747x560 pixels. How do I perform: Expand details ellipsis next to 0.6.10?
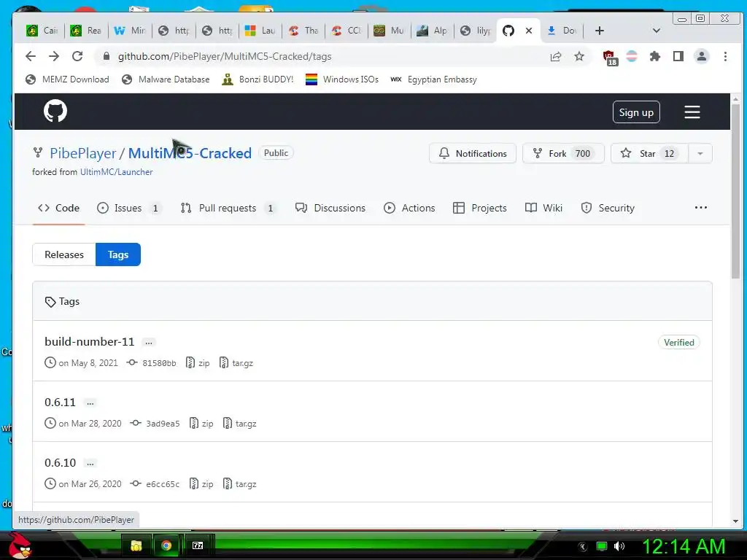[x=90, y=463]
